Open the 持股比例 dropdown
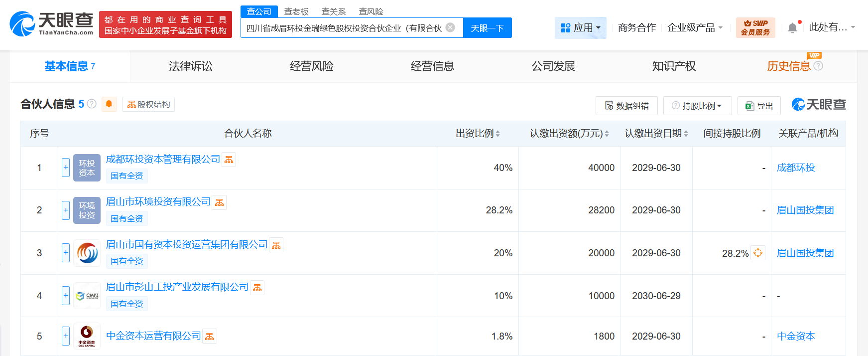 697,106
